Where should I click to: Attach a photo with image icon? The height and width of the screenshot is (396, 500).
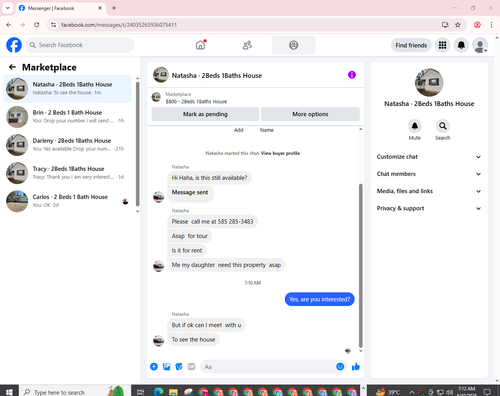click(166, 367)
